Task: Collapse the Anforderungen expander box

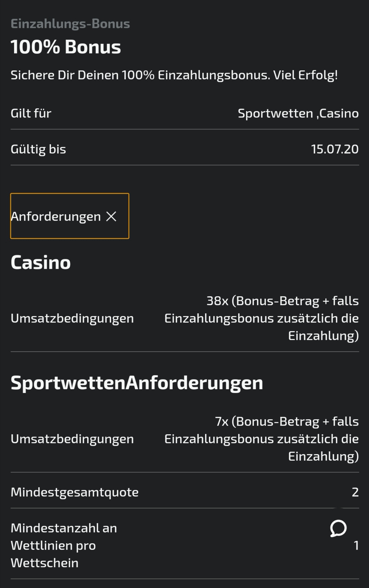Action: (70, 216)
